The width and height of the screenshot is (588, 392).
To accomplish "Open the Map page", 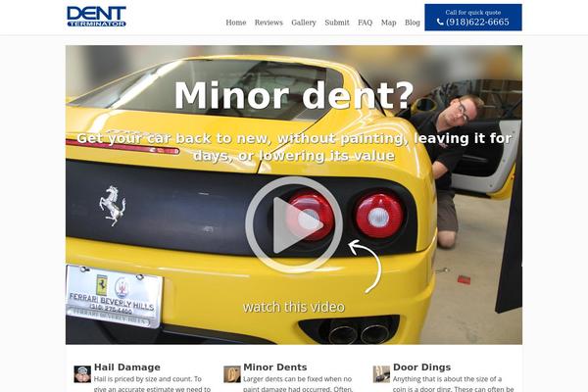I will tap(388, 23).
